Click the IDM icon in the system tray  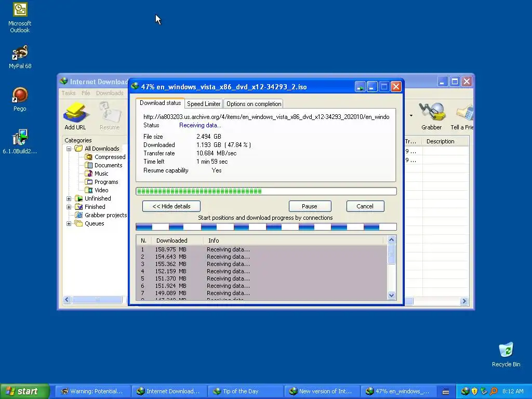465,391
